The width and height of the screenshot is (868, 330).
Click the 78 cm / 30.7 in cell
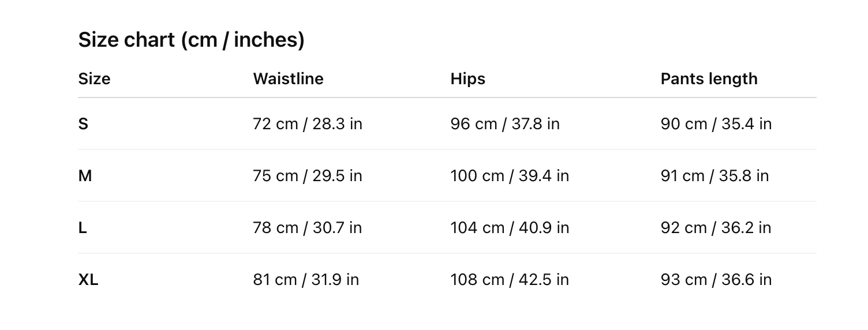click(x=307, y=228)
